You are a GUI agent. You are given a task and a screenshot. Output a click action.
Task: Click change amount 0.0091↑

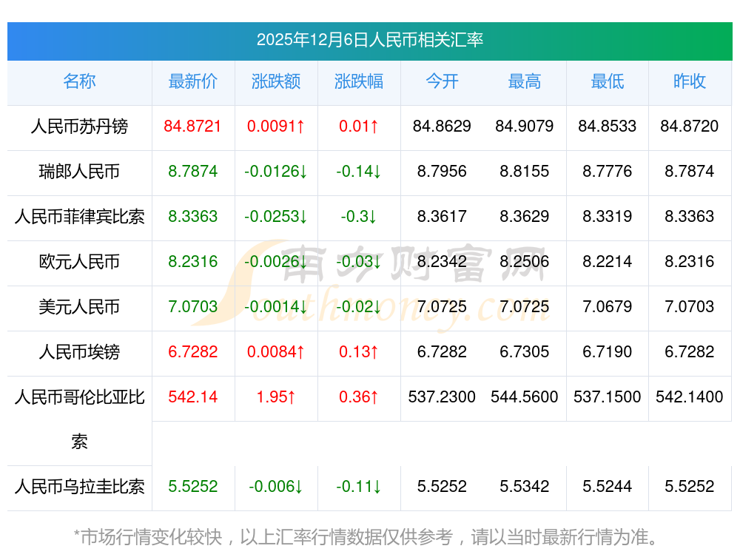276,126
